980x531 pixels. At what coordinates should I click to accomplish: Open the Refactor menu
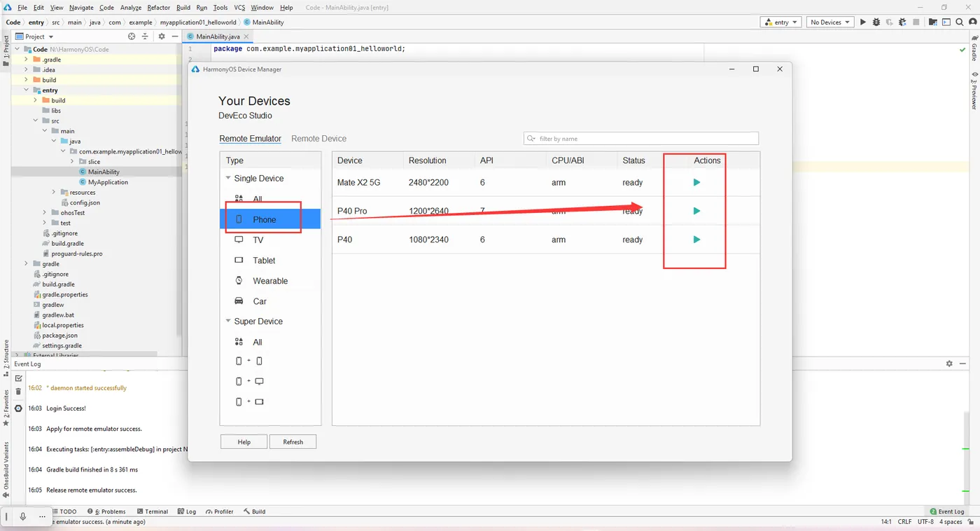click(158, 7)
